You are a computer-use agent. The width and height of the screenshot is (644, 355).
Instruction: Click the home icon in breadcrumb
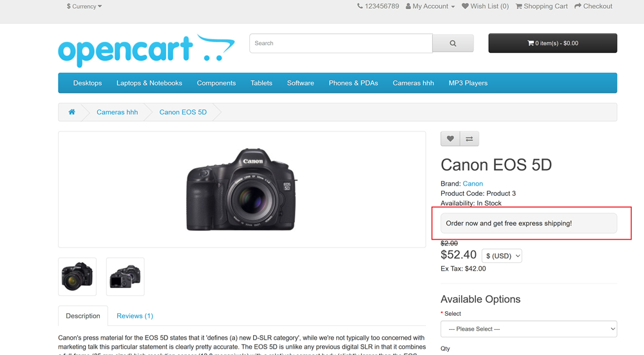(71, 112)
